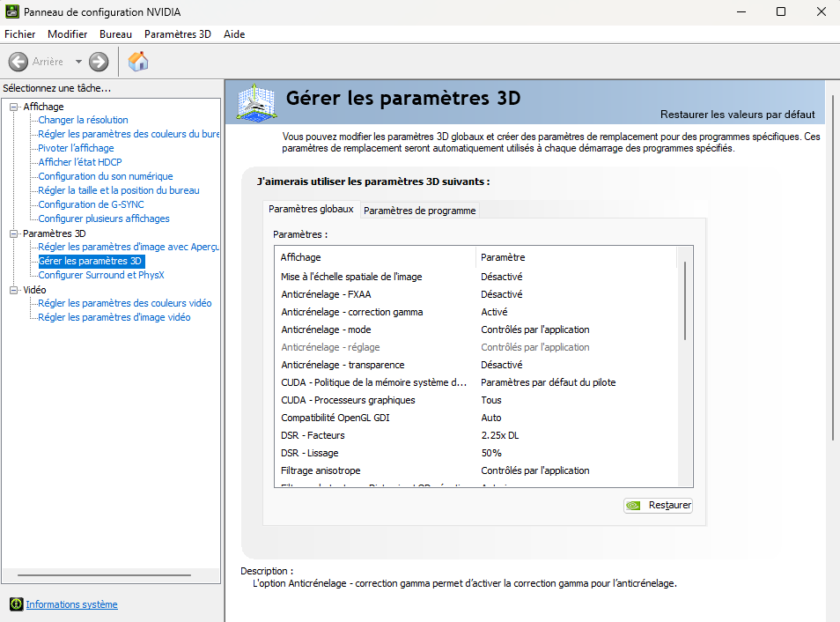Image resolution: width=840 pixels, height=622 pixels.
Task: Open Régler les paramètres des couleurs vidéo
Action: (x=125, y=303)
